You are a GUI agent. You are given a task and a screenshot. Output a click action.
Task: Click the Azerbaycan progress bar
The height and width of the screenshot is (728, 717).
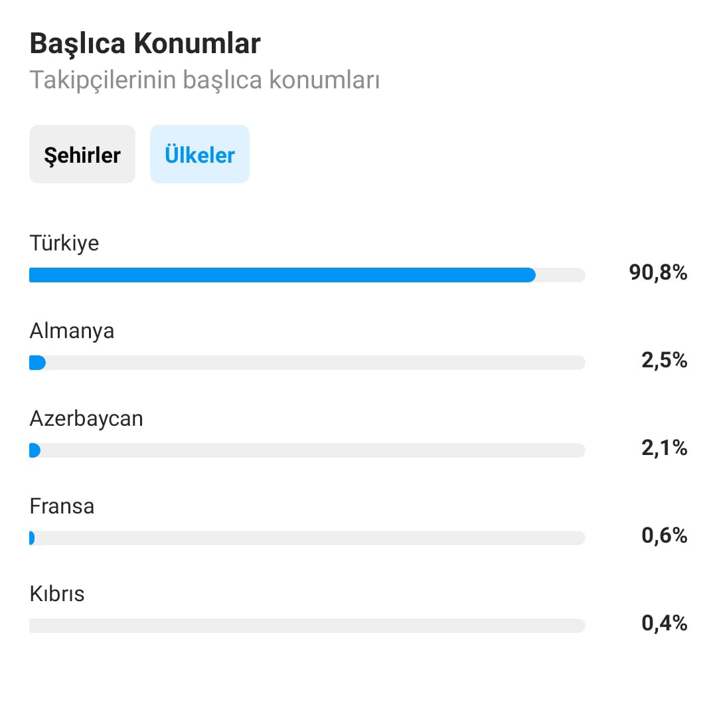click(x=307, y=450)
